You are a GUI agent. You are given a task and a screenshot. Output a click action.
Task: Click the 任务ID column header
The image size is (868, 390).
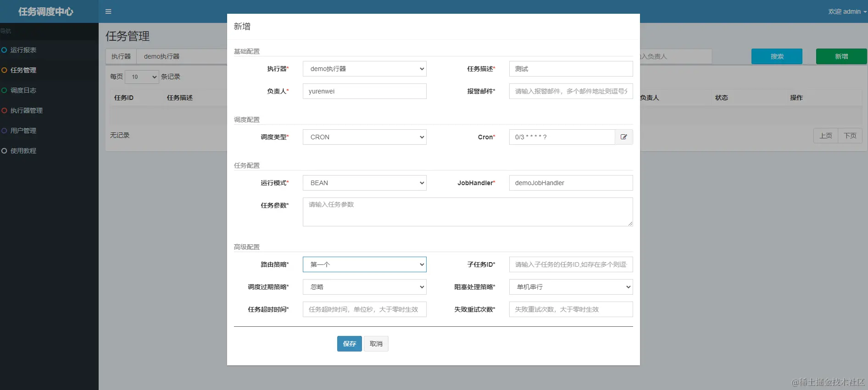[124, 98]
